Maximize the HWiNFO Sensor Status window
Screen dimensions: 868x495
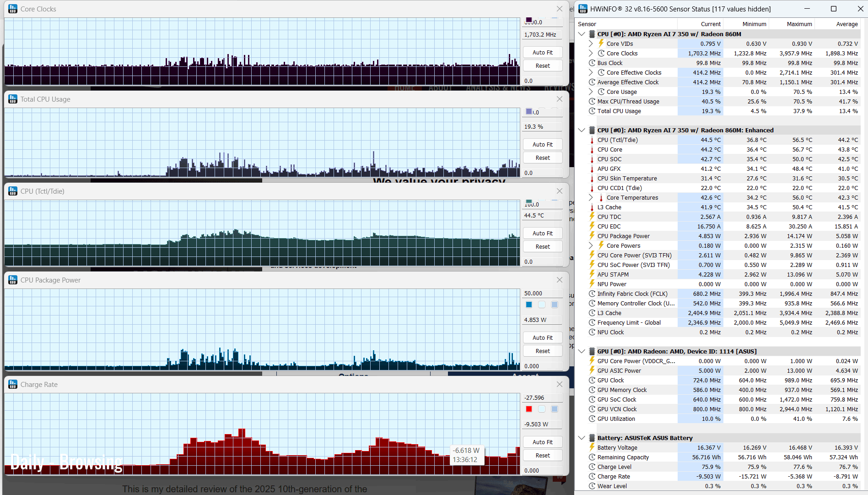[x=834, y=9]
